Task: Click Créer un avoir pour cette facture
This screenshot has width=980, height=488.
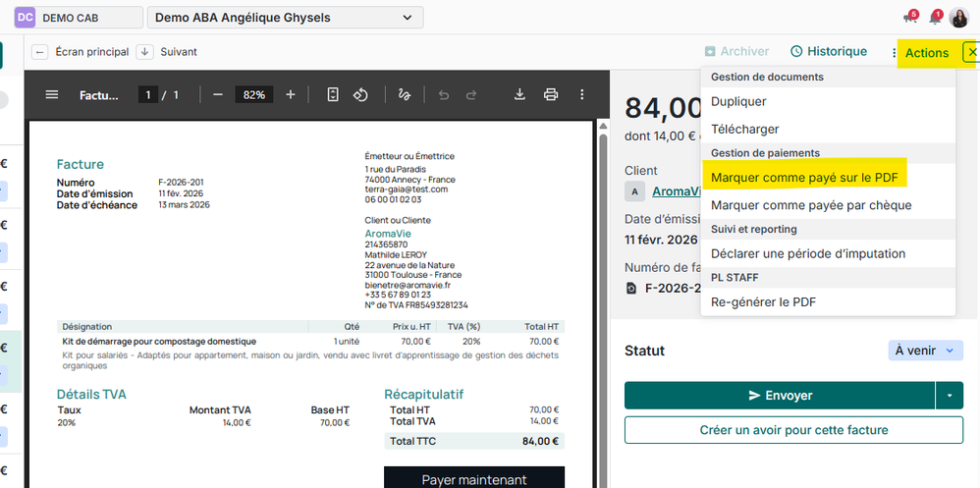Action: click(x=793, y=430)
